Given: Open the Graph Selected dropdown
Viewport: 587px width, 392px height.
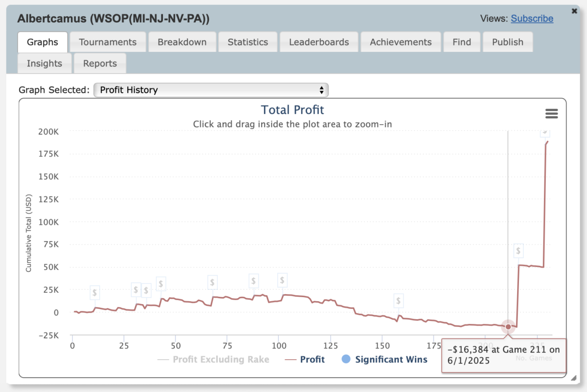Looking at the screenshot, I should (211, 90).
